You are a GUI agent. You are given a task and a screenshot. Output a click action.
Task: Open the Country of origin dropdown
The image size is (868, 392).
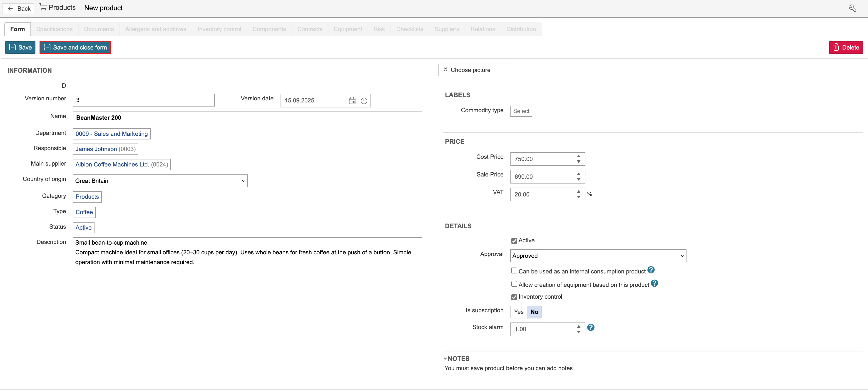point(160,181)
